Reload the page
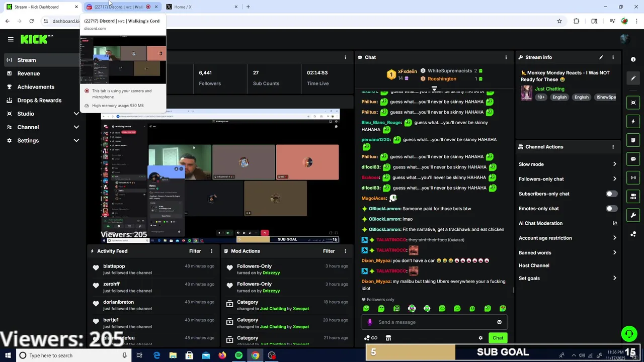 click(31, 21)
